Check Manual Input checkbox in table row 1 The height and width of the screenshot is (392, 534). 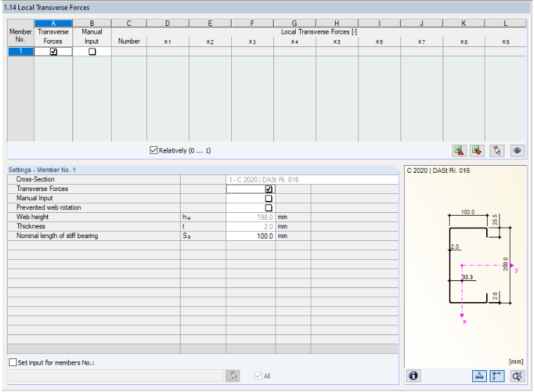[92, 52]
